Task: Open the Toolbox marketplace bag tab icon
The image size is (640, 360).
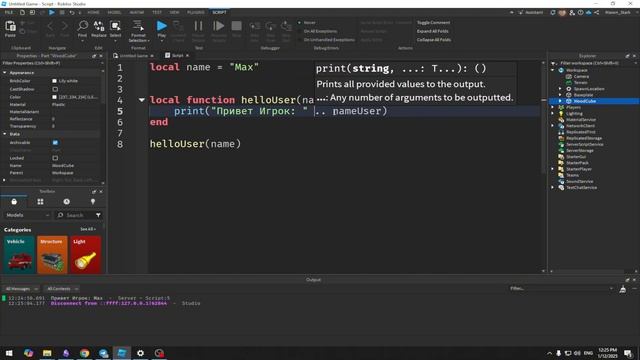Action: [14, 202]
